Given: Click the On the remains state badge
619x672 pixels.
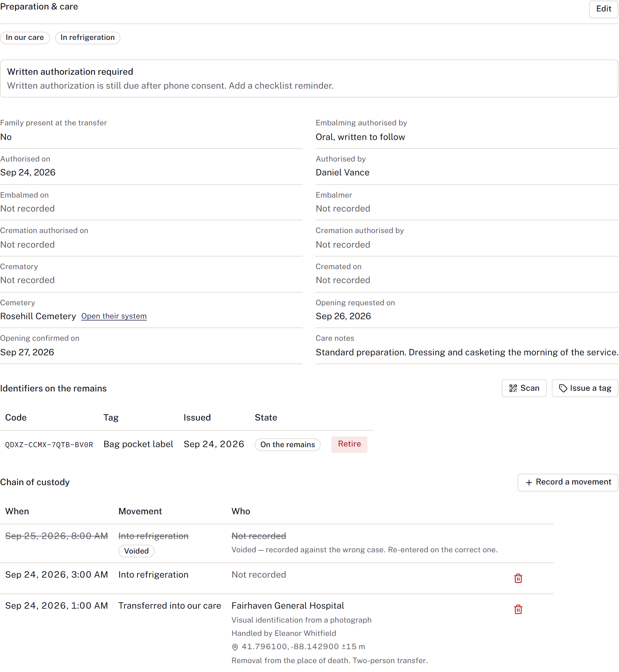Looking at the screenshot, I should tap(287, 444).
